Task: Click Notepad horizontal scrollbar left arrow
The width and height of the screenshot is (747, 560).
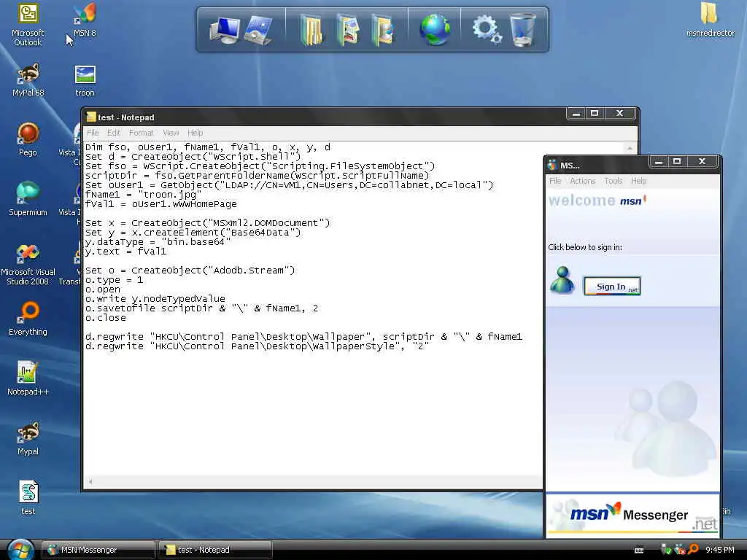Action: 90,481
